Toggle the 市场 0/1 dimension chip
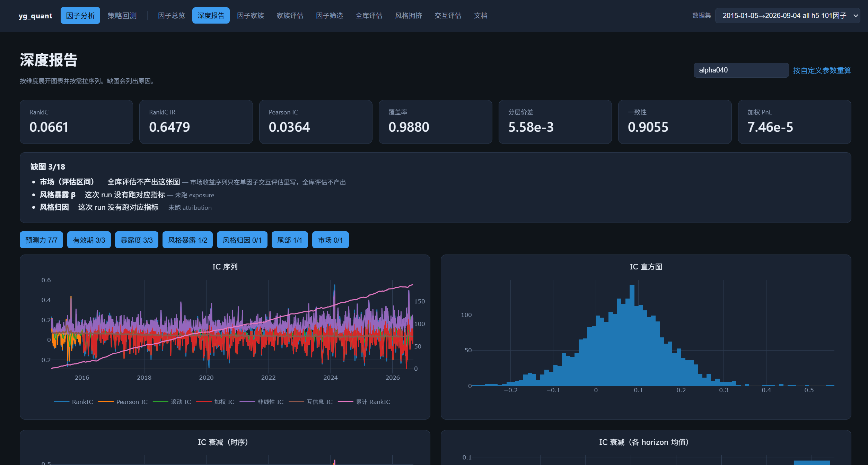The height and width of the screenshot is (465, 868). click(330, 240)
